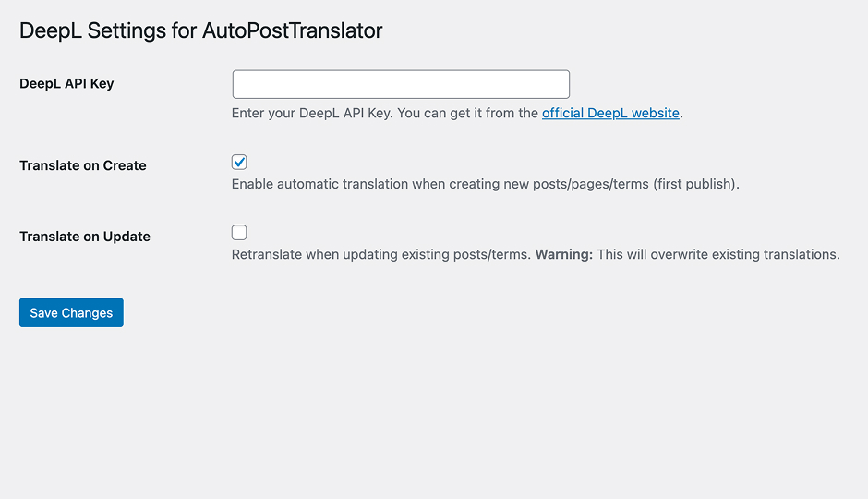Viewport: 868px width, 499px height.
Task: Click the "DeepL API Key" field label
Action: (66, 83)
